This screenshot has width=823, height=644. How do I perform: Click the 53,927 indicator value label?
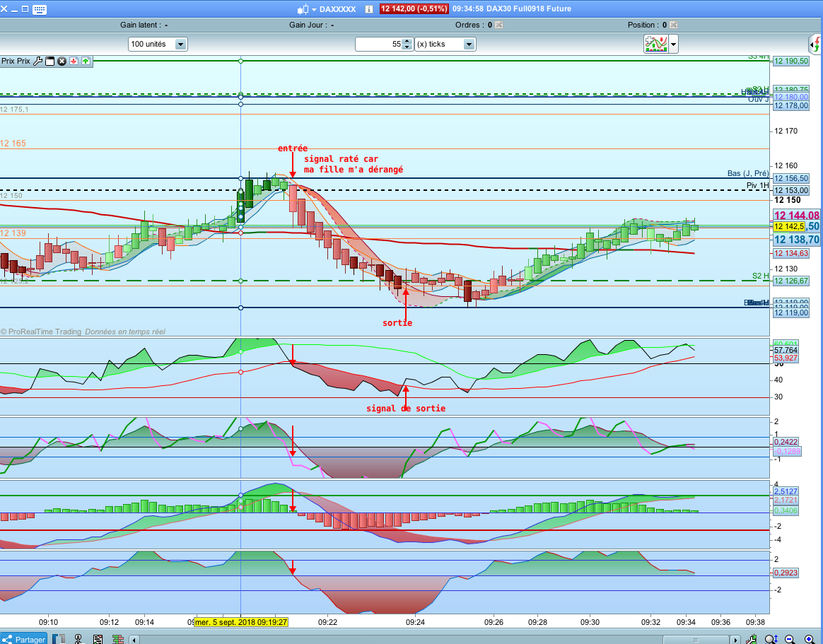(786, 358)
